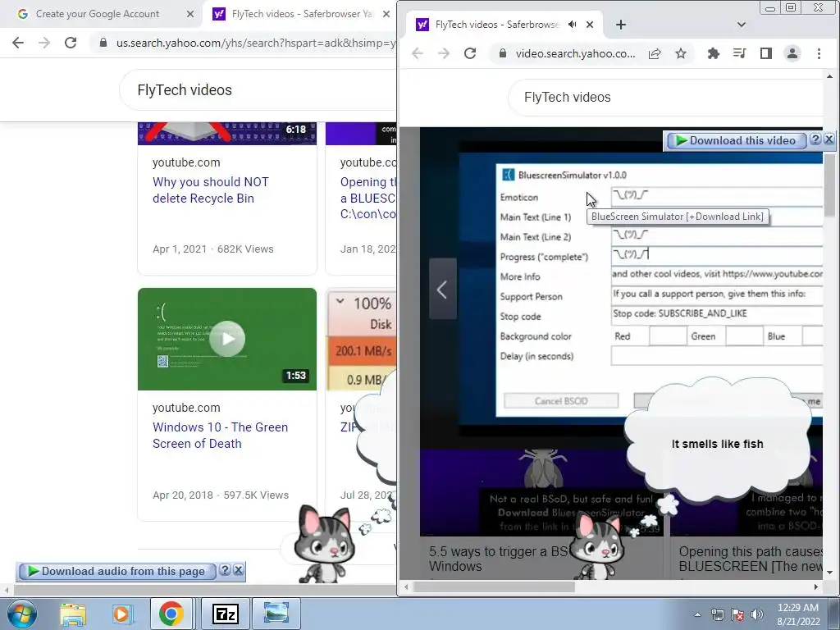Close the Download audio from this page bar
Viewport: 840px width, 630px height.
[239, 571]
